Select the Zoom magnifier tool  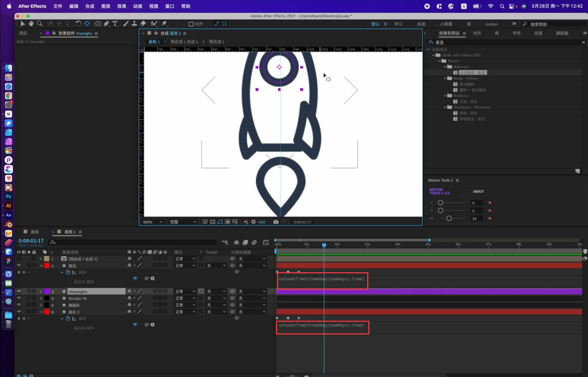[40, 24]
